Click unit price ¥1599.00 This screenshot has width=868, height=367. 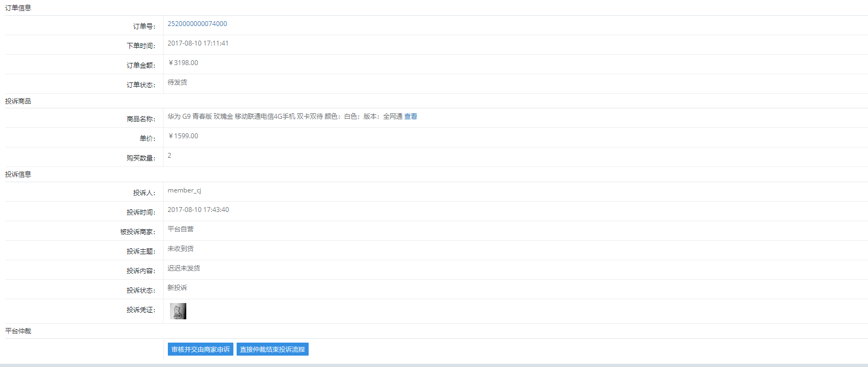[x=183, y=136]
